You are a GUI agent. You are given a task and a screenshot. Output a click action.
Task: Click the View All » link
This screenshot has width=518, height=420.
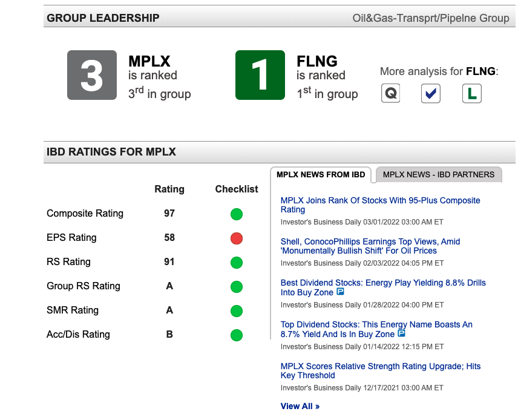click(300, 406)
